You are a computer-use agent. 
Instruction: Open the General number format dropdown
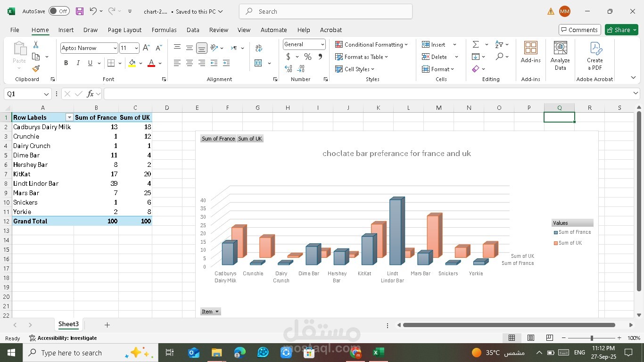tap(322, 44)
